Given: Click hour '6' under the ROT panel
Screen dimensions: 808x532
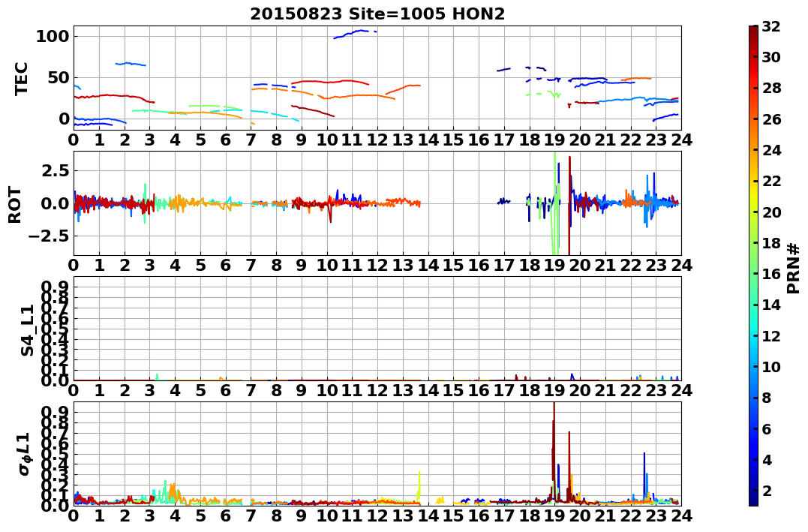Looking at the screenshot, I should [x=226, y=265].
